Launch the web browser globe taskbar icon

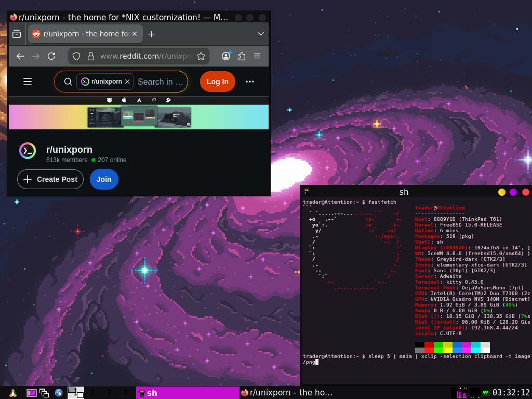[59, 393]
